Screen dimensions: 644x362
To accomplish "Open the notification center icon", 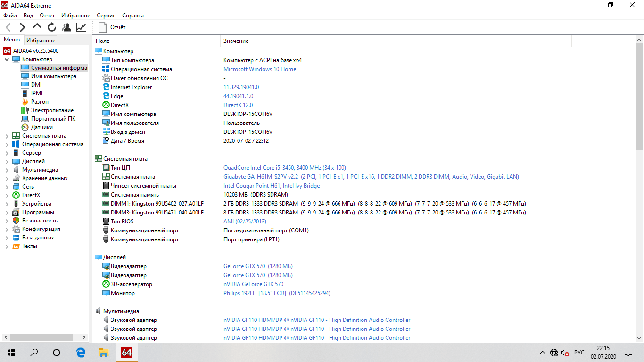I will [628, 353].
